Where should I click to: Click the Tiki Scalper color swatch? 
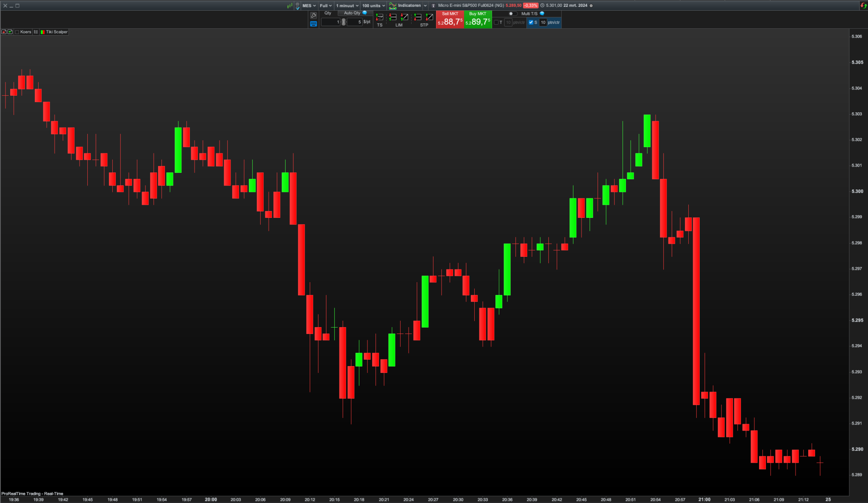pos(42,32)
